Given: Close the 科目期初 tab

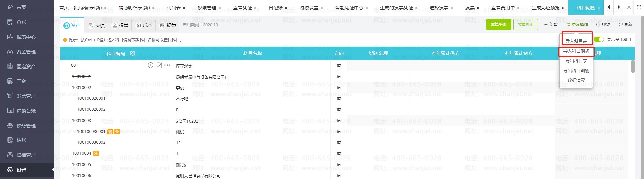Looking at the screenshot, I should coord(598,8).
